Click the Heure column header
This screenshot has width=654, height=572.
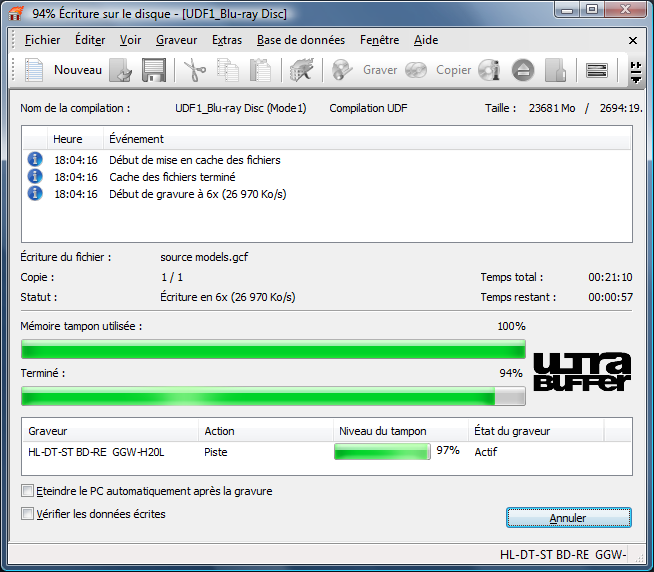pyautogui.click(x=67, y=139)
